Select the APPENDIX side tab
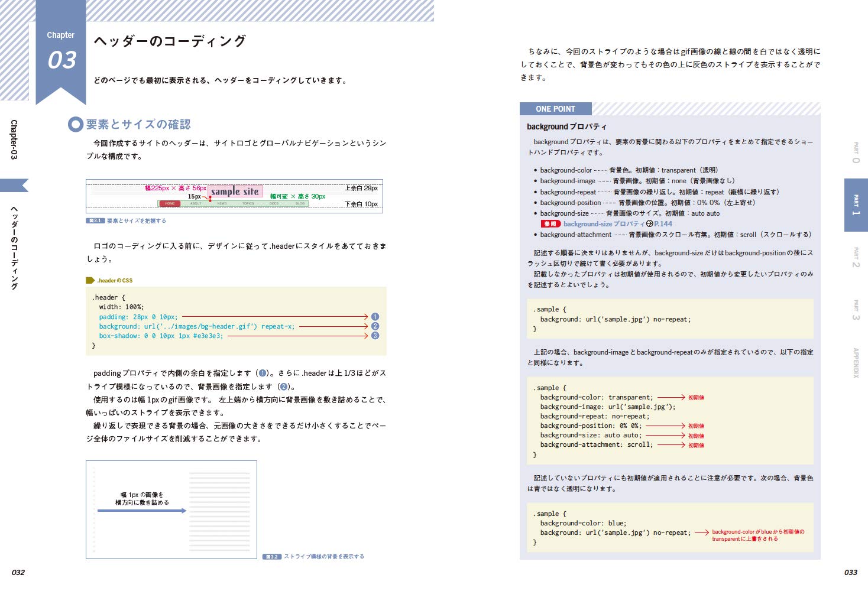Image resolution: width=868 pixels, height=591 pixels. tap(856, 362)
